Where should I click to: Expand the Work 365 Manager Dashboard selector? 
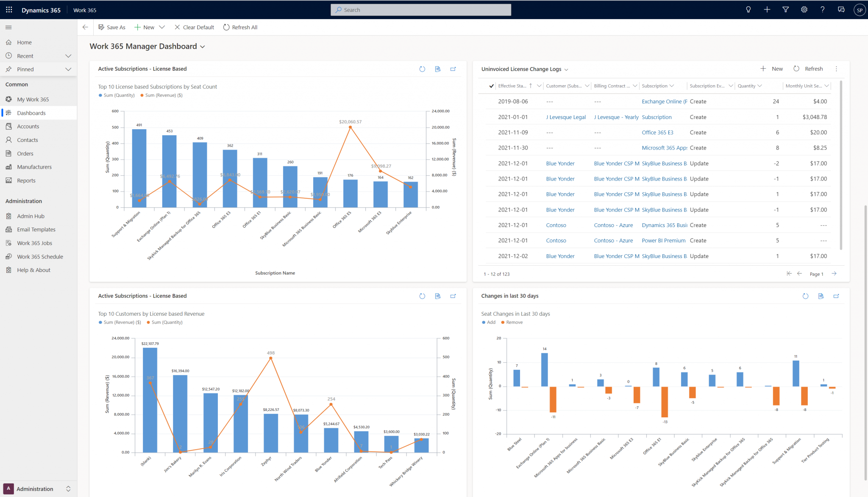click(x=203, y=47)
